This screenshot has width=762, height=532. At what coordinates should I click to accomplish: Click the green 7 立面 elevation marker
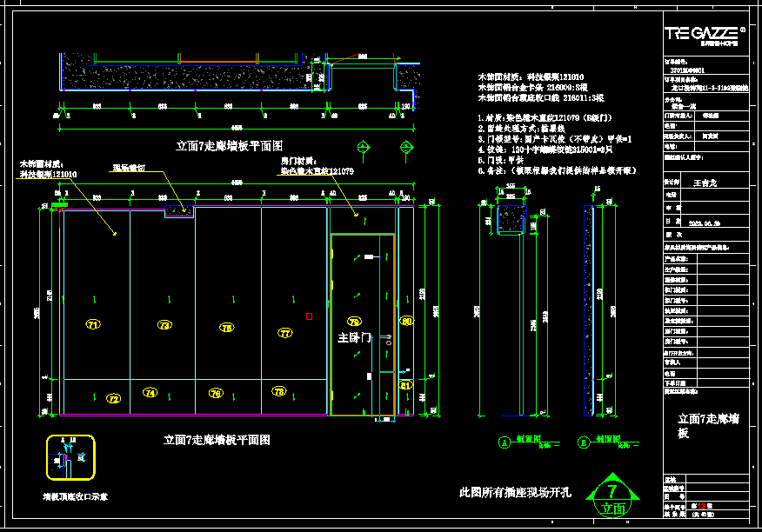click(612, 495)
